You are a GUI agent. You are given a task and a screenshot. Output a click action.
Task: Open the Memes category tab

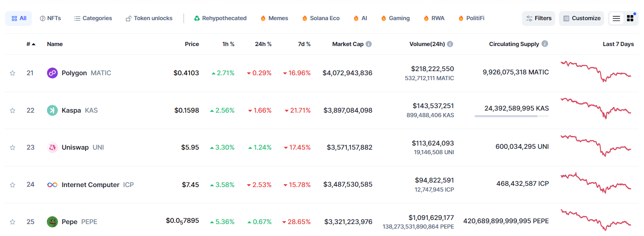274,19
